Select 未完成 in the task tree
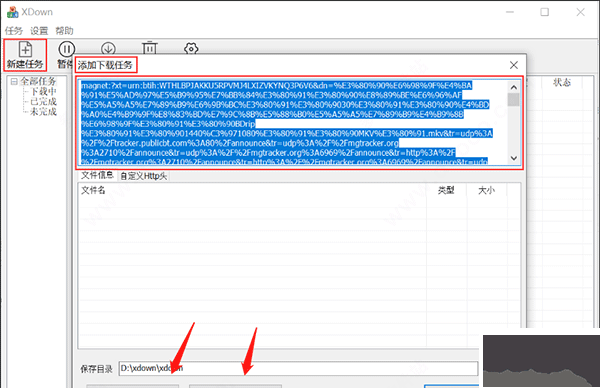 [x=43, y=111]
